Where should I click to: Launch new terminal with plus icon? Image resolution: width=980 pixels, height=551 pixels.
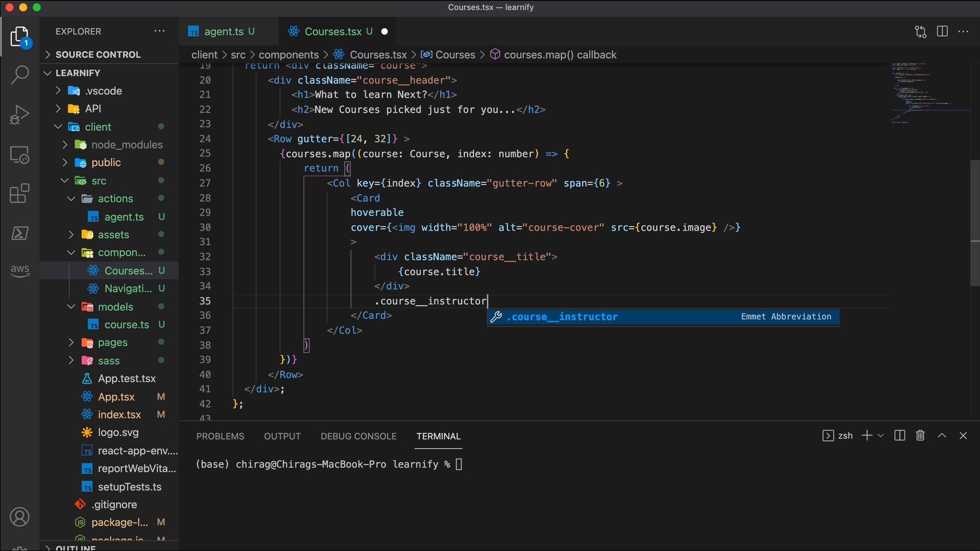pos(867,436)
